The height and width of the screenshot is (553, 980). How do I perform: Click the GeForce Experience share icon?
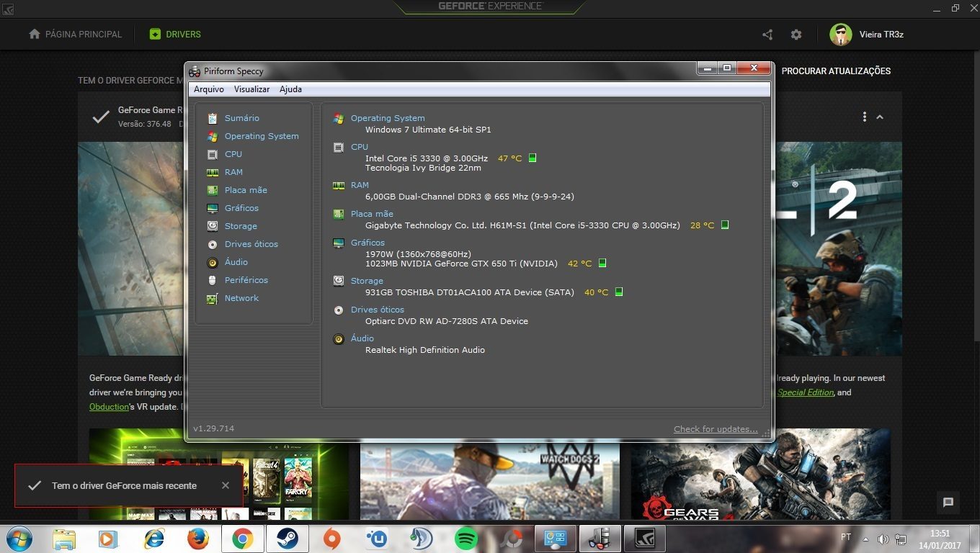click(767, 35)
